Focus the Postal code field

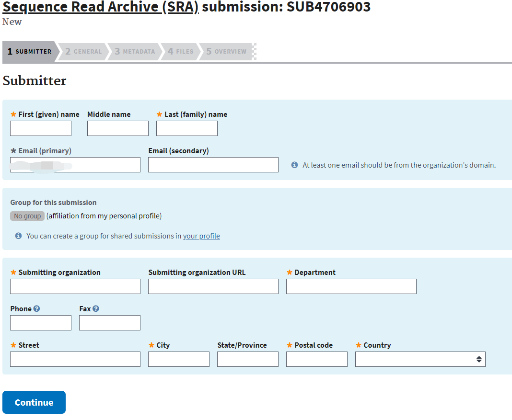tap(317, 359)
